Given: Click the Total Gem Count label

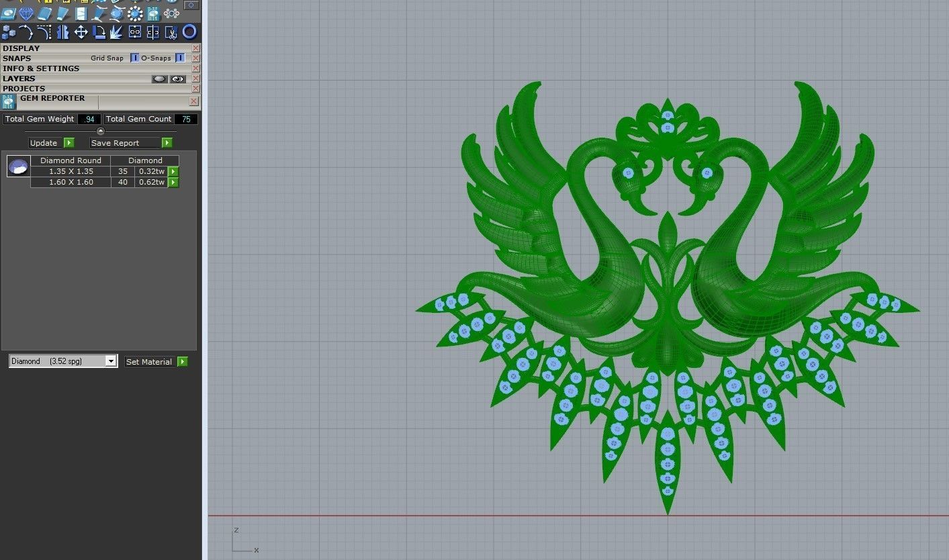Looking at the screenshot, I should click(x=139, y=119).
